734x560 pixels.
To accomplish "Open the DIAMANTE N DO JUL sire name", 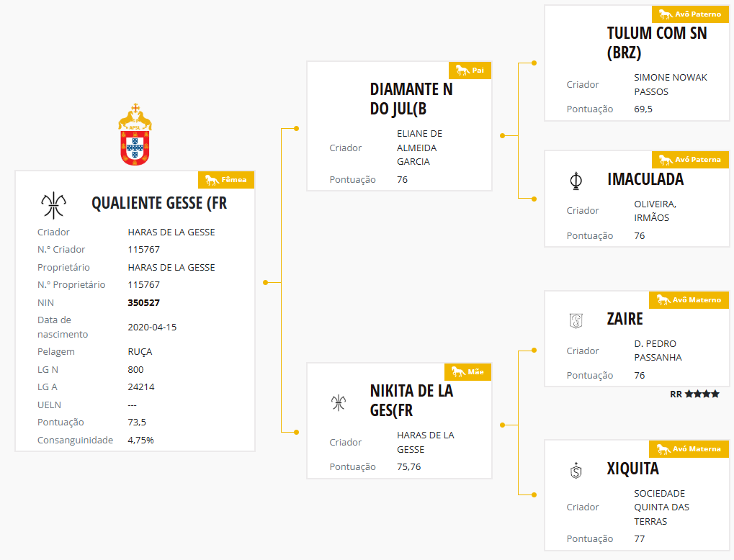I will (411, 99).
